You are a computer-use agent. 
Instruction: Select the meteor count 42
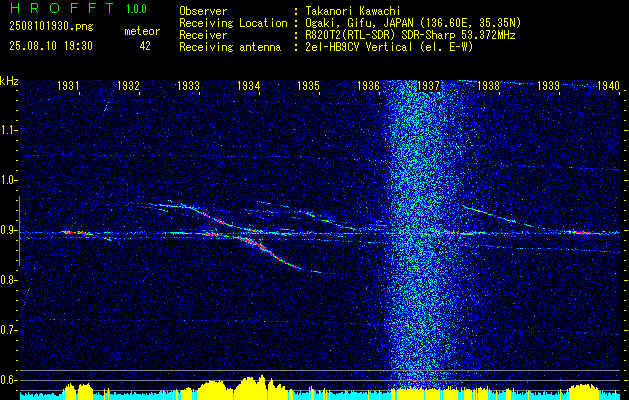pos(145,46)
